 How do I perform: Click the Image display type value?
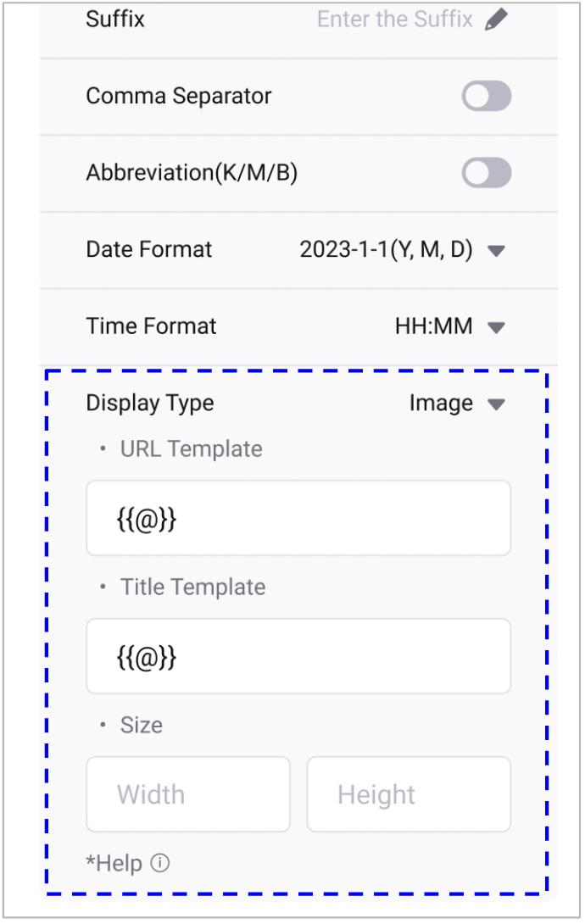click(441, 404)
